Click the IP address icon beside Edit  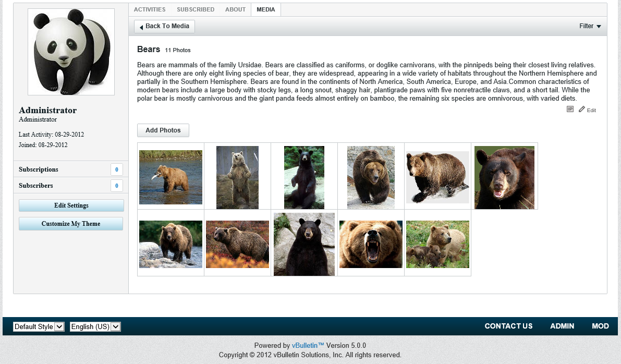pos(570,110)
